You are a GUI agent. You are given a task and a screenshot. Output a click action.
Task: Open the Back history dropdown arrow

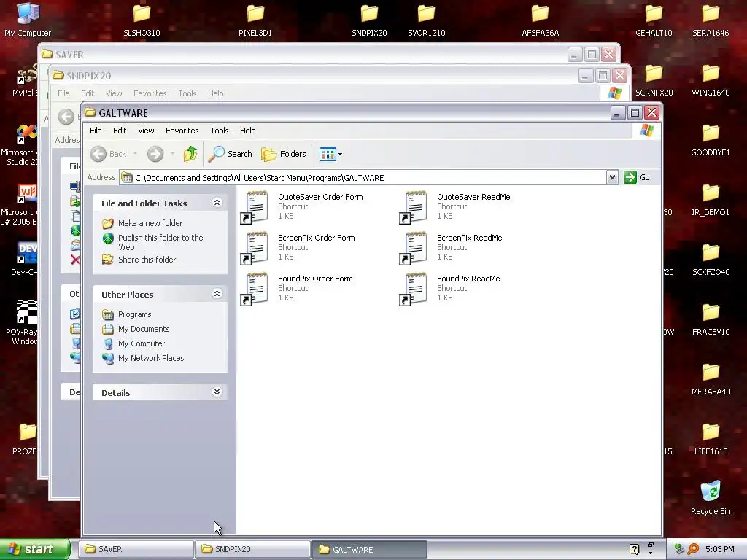coord(135,154)
